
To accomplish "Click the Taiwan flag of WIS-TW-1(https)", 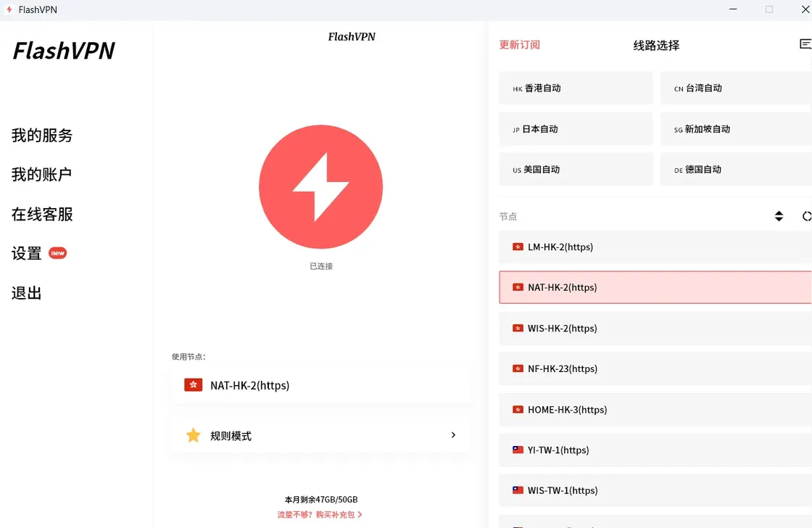I will point(518,490).
